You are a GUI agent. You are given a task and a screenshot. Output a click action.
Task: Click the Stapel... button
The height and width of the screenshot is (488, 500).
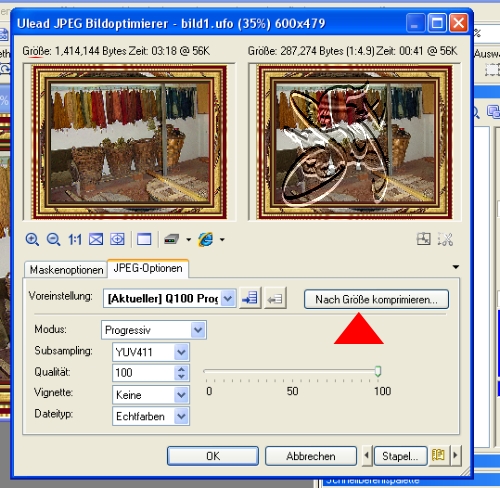coord(400,456)
